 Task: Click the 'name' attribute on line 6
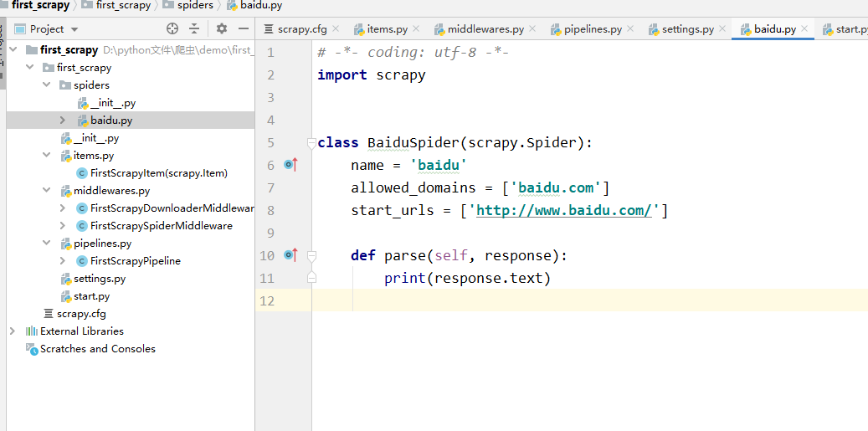coord(367,165)
